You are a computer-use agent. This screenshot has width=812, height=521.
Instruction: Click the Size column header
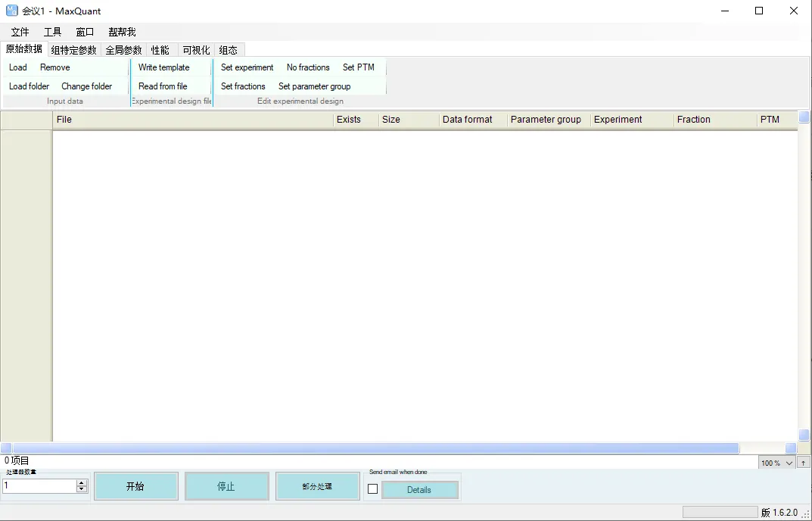(409, 120)
